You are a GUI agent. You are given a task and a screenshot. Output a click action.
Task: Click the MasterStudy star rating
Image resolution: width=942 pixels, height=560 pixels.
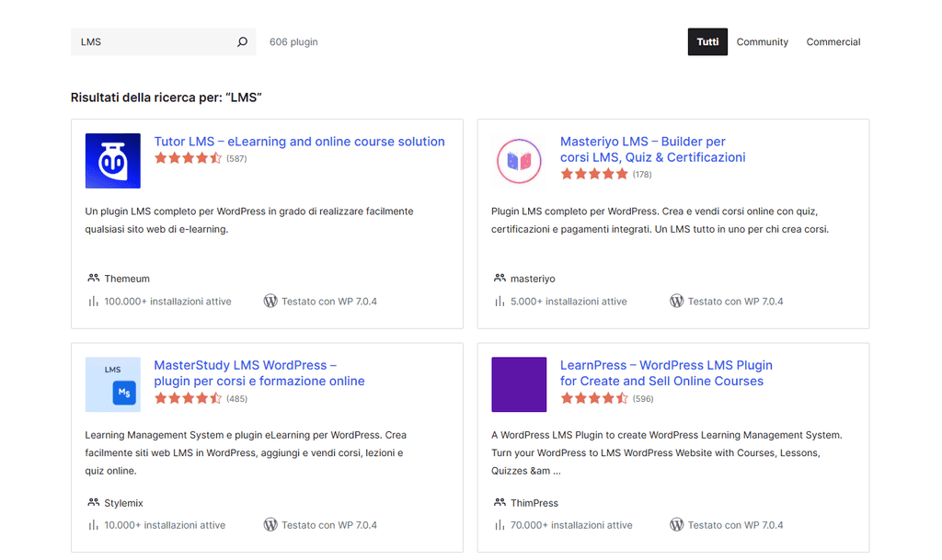pos(188,398)
